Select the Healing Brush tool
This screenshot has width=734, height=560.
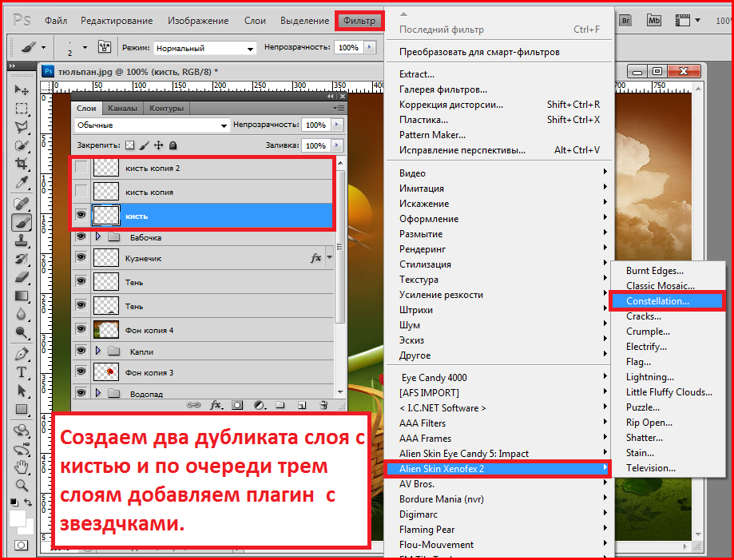(21, 205)
